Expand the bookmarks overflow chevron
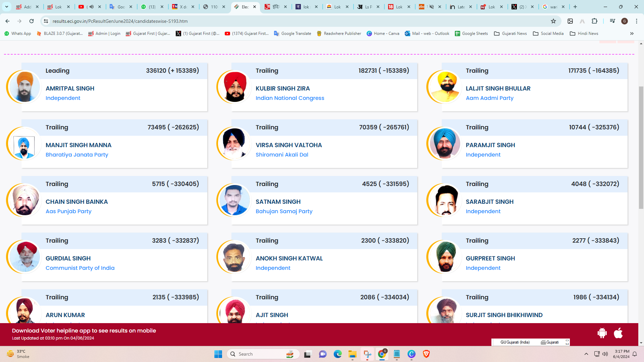 pyautogui.click(x=632, y=34)
